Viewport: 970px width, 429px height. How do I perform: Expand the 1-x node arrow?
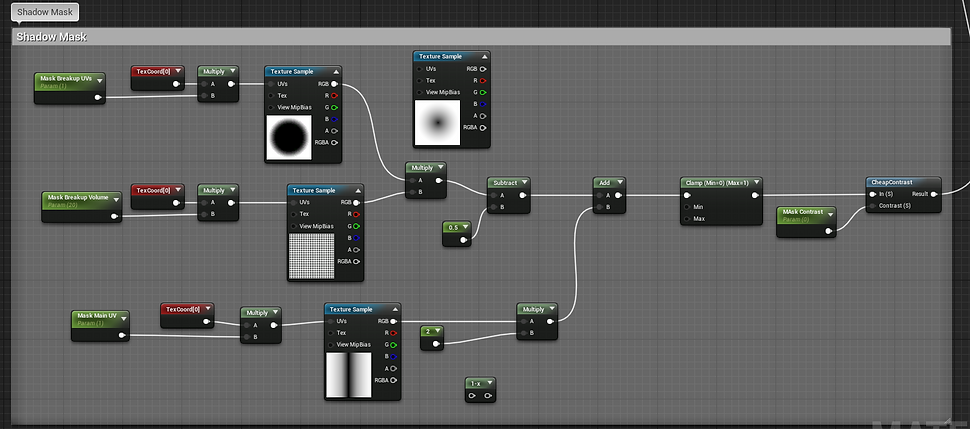point(489,384)
